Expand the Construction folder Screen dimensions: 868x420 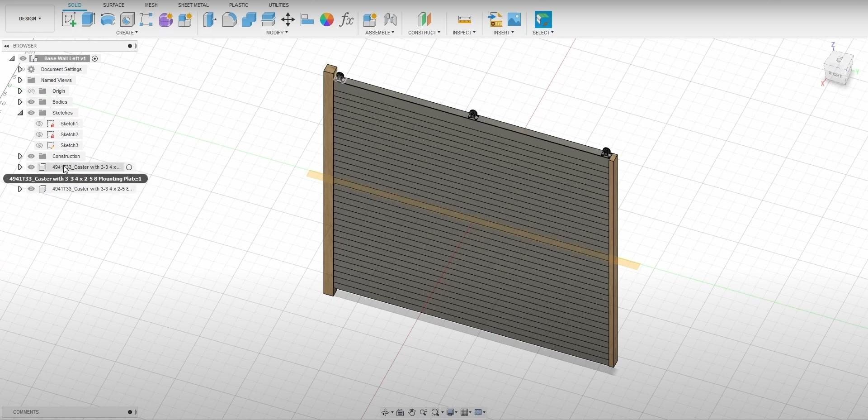click(20, 156)
